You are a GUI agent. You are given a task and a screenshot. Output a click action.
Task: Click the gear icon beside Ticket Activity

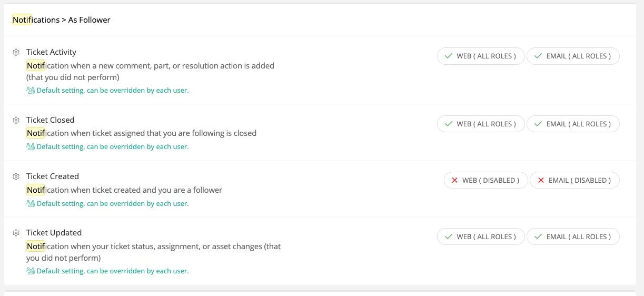coord(16,52)
